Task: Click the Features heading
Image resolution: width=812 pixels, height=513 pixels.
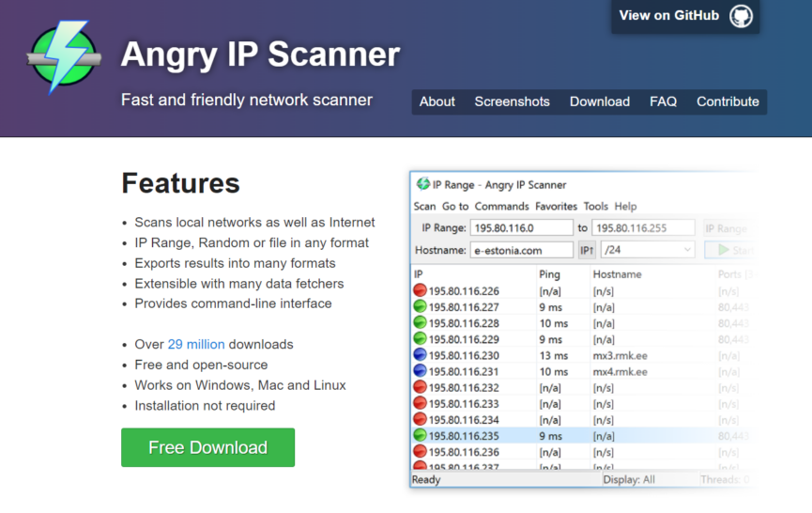Action: tap(181, 183)
